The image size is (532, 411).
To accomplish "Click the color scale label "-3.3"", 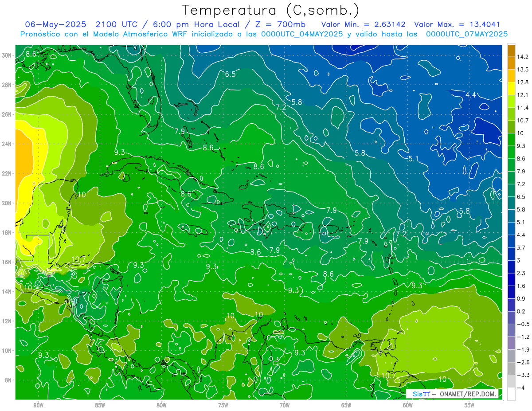I will tap(523, 375).
